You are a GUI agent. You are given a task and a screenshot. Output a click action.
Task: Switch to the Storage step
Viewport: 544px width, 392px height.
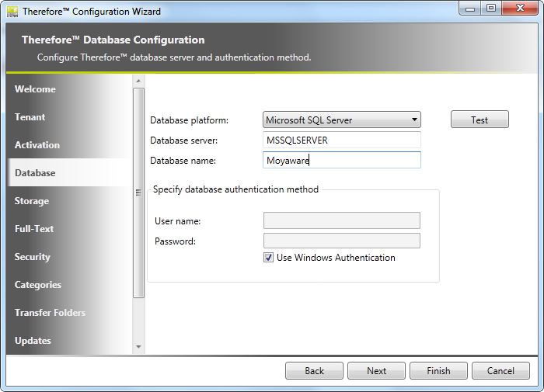[32, 201]
